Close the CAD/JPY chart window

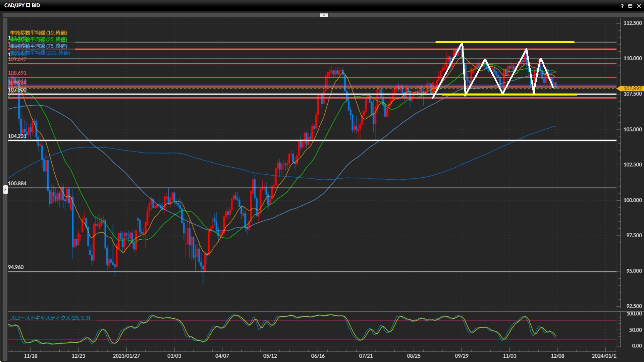[639, 6]
